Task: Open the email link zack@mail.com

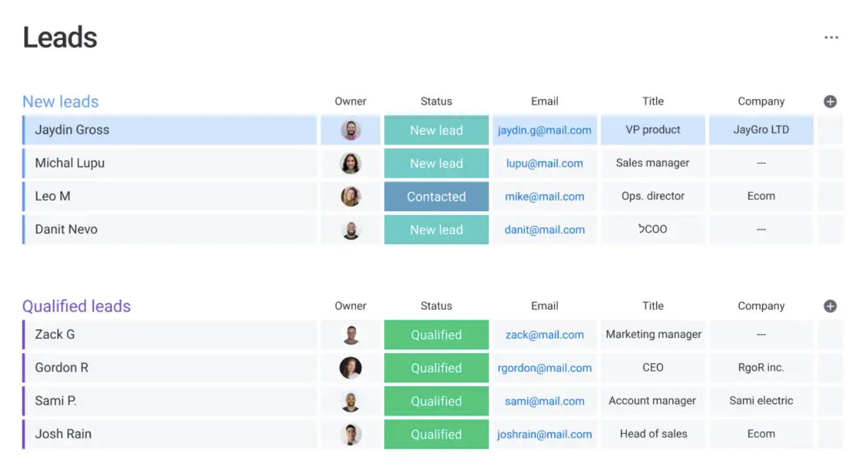Action: 544,335
